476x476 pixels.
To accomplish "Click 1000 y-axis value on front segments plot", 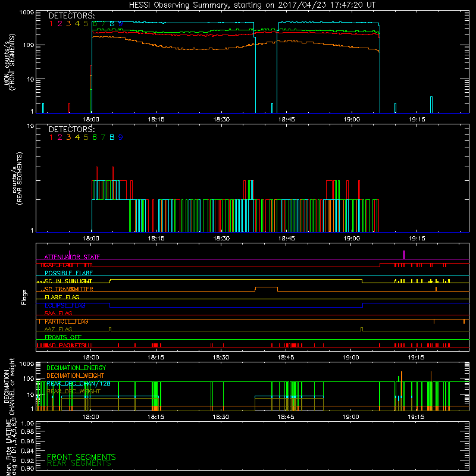I will [x=26, y=12].
